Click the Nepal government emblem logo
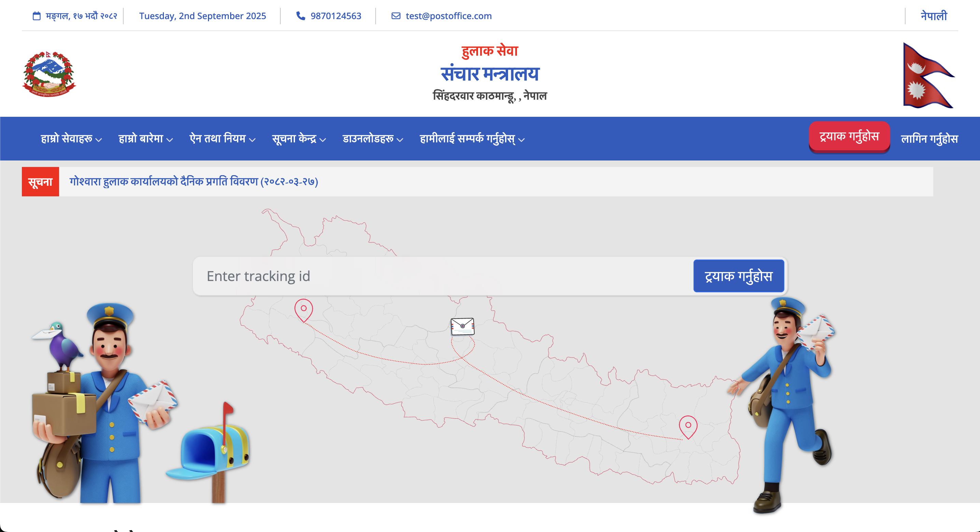The width and height of the screenshot is (980, 532). point(49,74)
